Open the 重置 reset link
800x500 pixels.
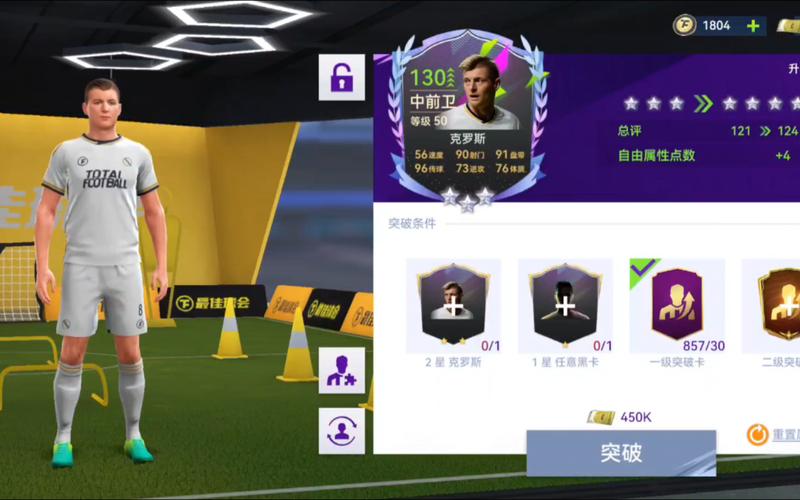pyautogui.click(x=786, y=435)
